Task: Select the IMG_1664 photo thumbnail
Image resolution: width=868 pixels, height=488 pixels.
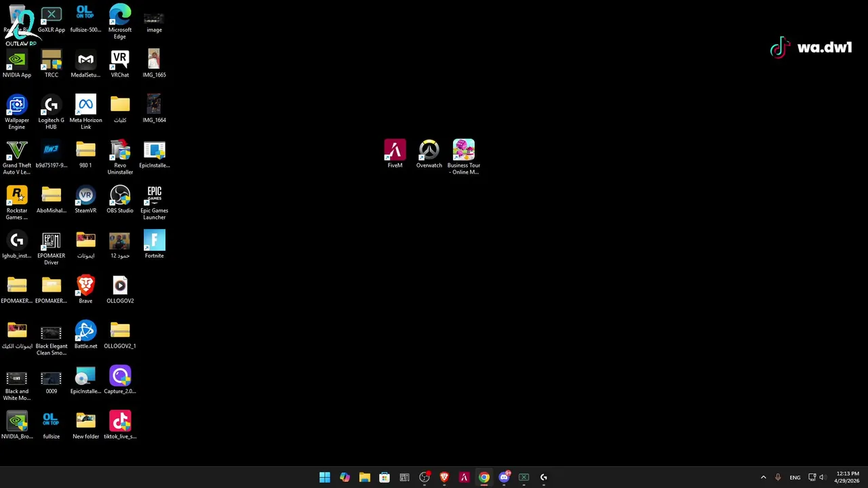Action: tap(154, 109)
